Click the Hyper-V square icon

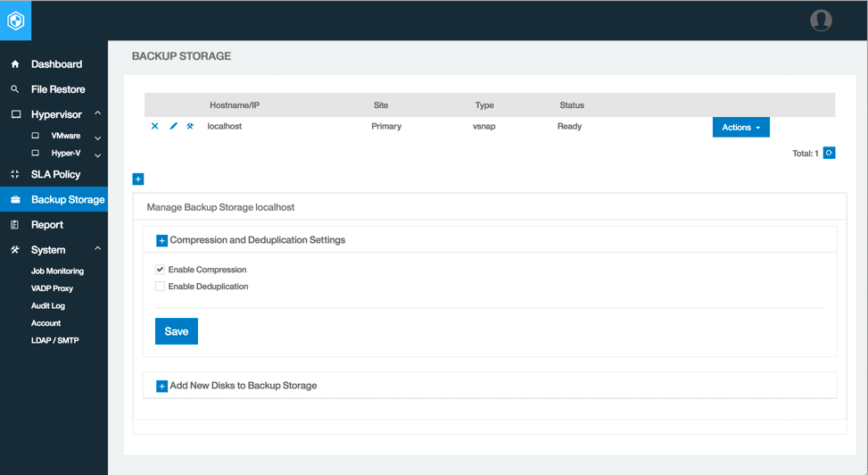pyautogui.click(x=36, y=153)
